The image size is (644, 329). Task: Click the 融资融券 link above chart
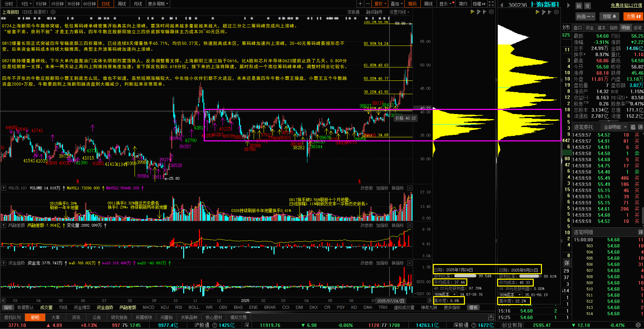(x=374, y=12)
